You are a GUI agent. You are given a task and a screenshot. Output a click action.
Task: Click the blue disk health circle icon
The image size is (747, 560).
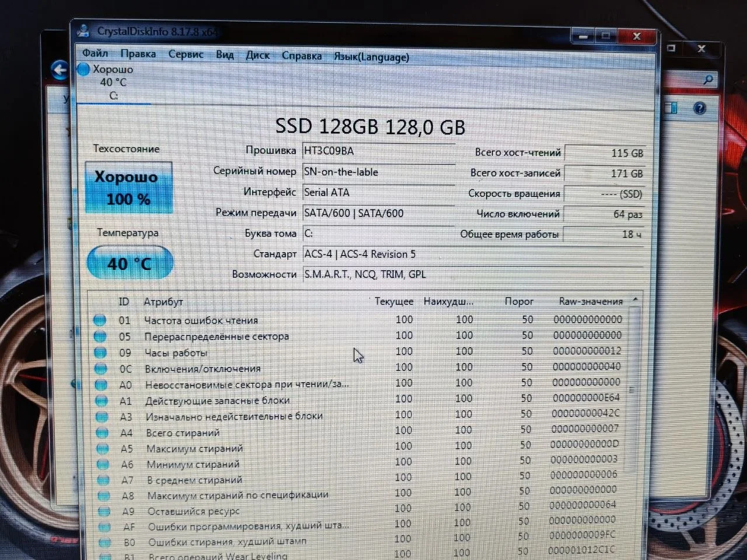click(x=84, y=69)
